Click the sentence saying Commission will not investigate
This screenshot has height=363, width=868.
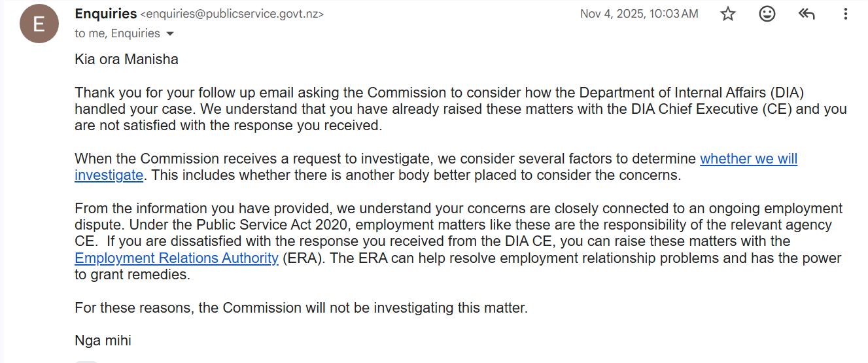(x=301, y=307)
